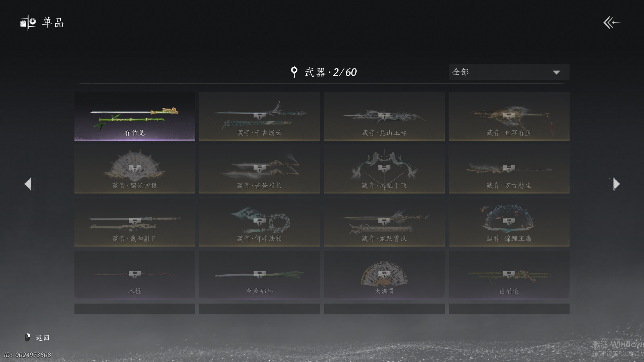Viewport: 644px width, 362px height.
Task: Select the 出竹意 bamboo weapon card
Action: click(509, 275)
